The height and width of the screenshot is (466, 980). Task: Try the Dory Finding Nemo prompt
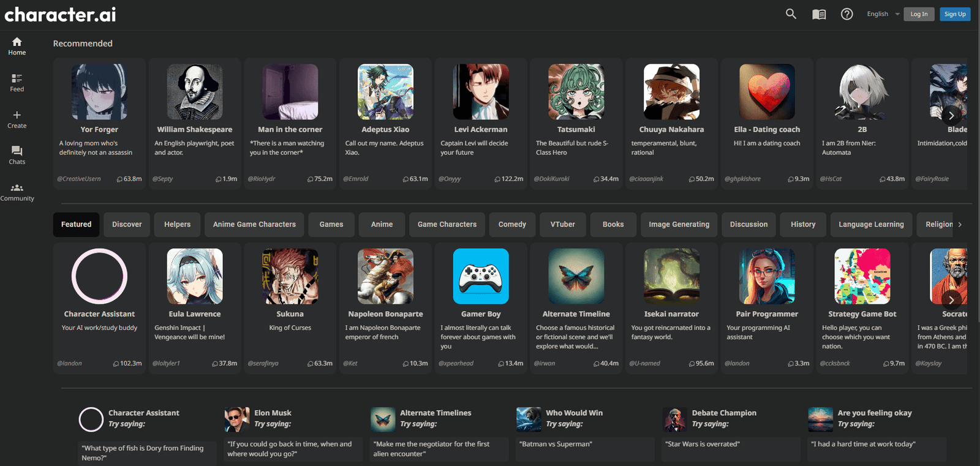pyautogui.click(x=147, y=453)
